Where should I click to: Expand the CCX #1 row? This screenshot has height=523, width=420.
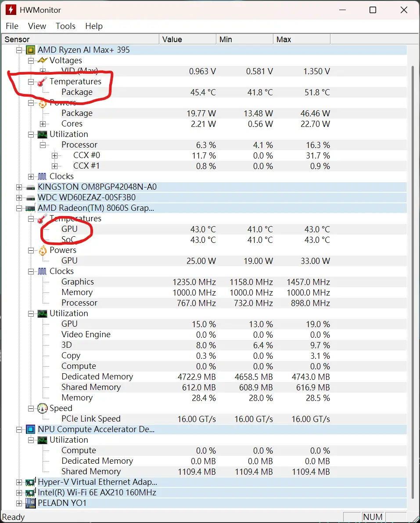point(55,166)
